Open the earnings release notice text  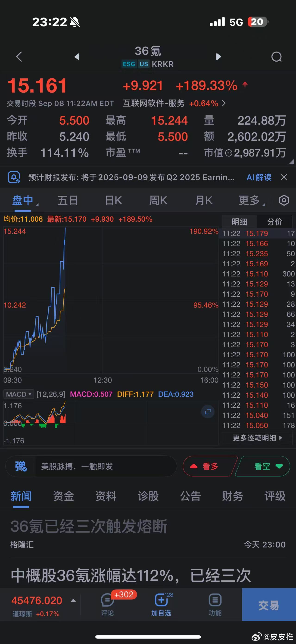pos(132,177)
